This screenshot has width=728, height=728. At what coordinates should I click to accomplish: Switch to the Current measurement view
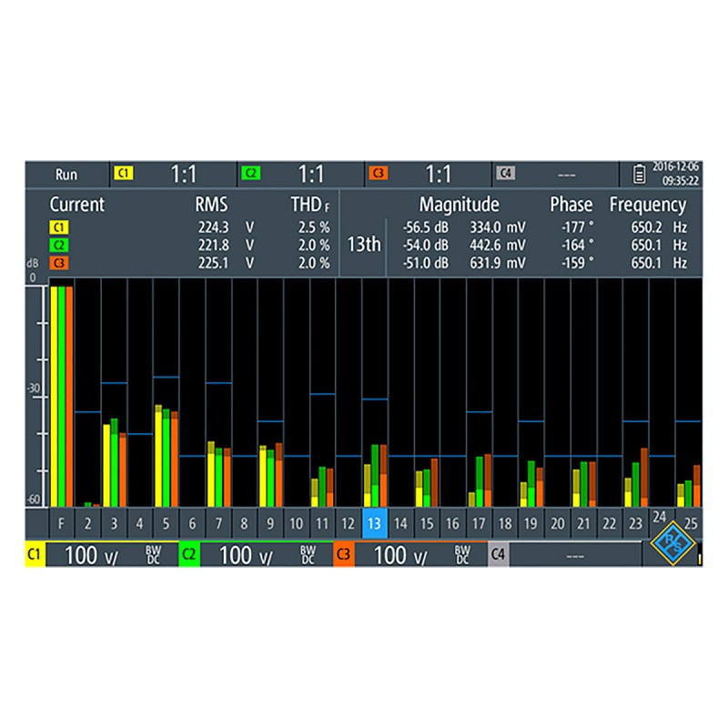[x=76, y=204]
